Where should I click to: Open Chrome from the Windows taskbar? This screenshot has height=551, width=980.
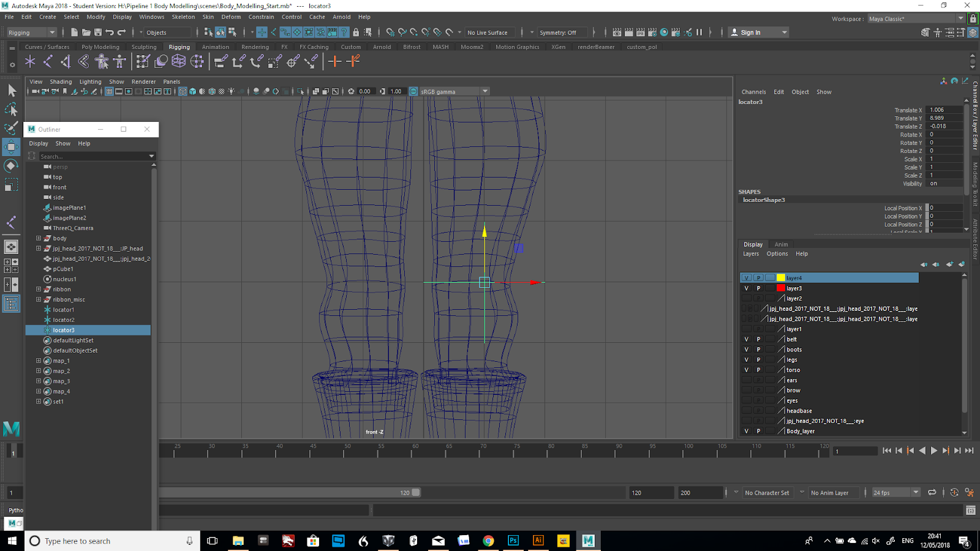pos(488,541)
